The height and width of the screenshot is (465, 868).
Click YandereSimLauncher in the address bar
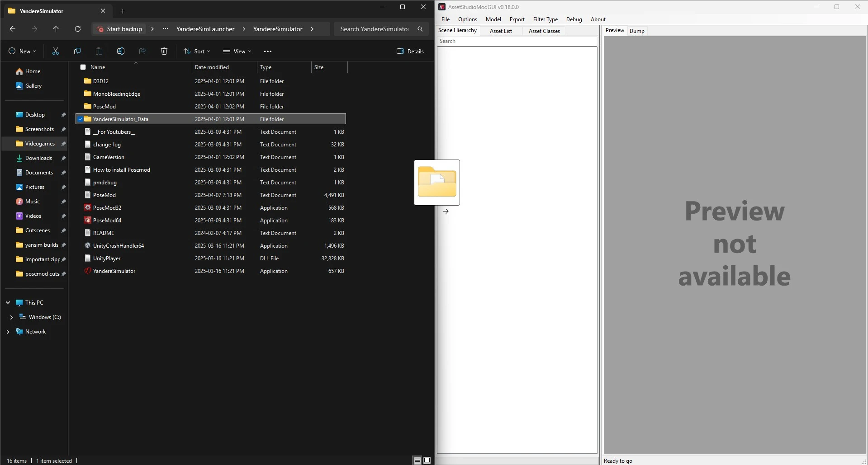[x=205, y=29]
